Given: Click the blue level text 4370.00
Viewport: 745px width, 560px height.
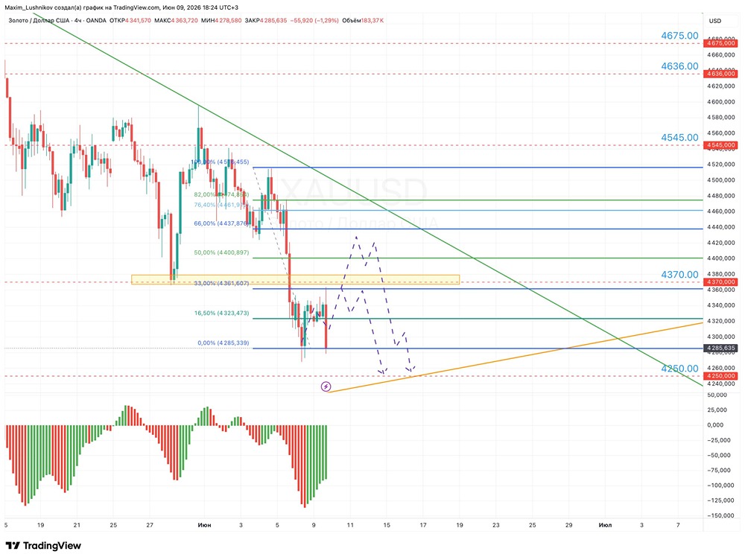Looking at the screenshot, I should (680, 275).
